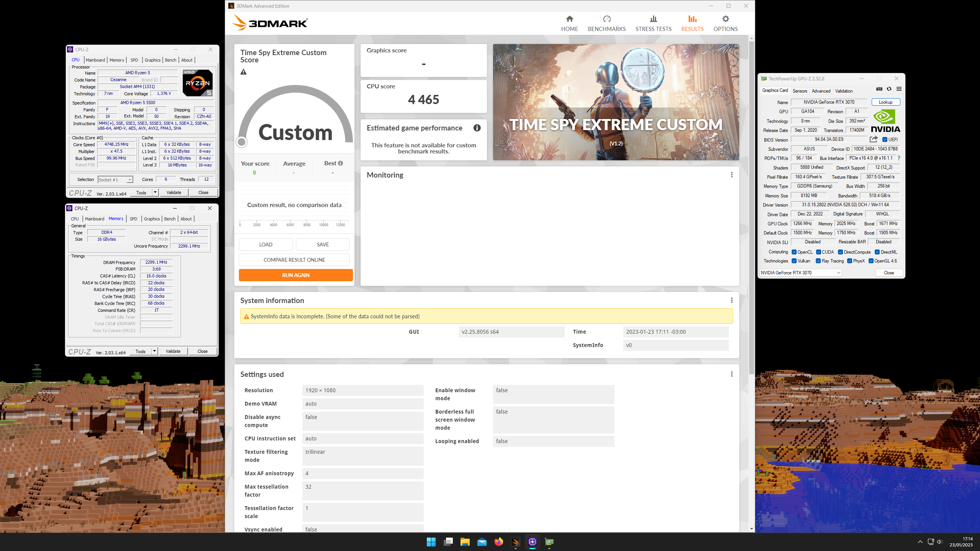Toggle the PhysX checkbox in GPU-Z
The height and width of the screenshot is (551, 980).
(849, 261)
